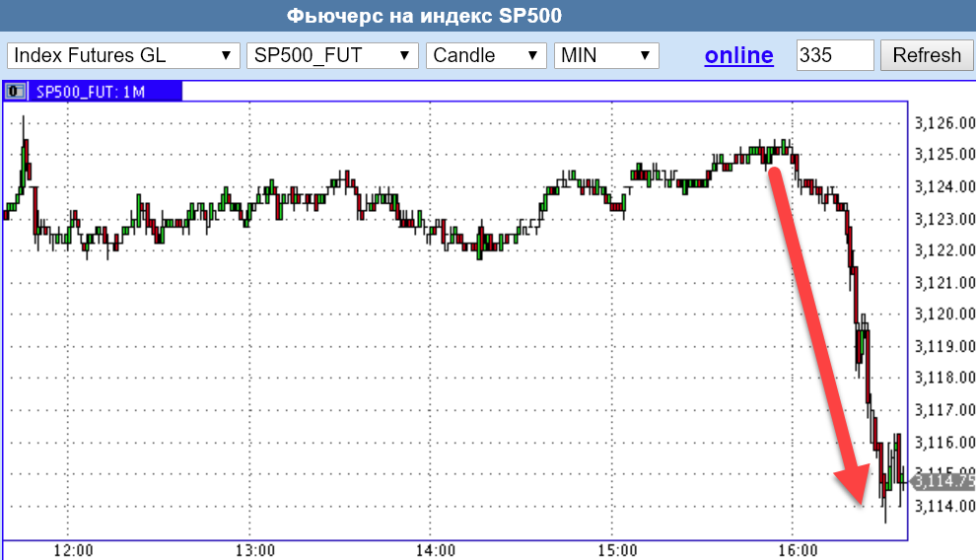The width and height of the screenshot is (976, 560).
Task: Click the 3,126.00 price axis label
Action: [944, 123]
